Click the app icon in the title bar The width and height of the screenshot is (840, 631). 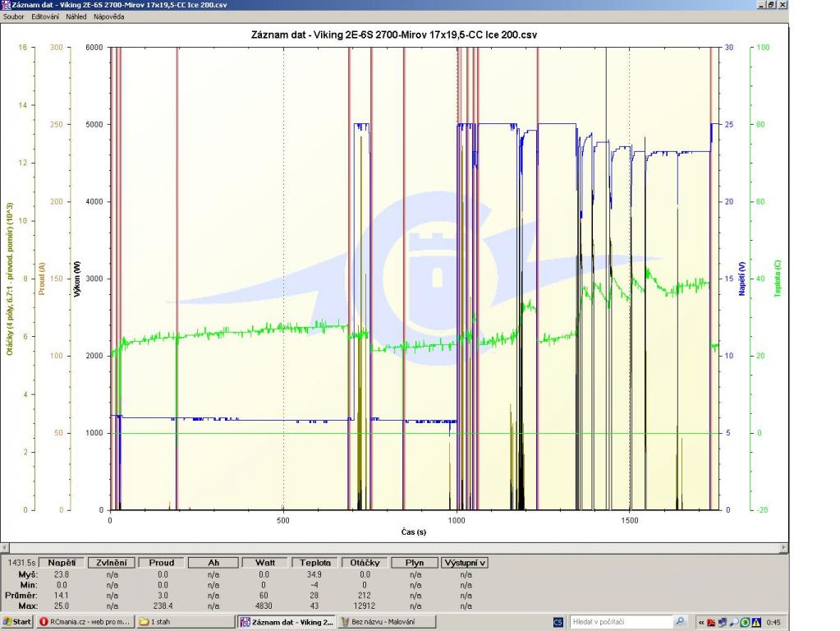pyautogui.click(x=7, y=5)
